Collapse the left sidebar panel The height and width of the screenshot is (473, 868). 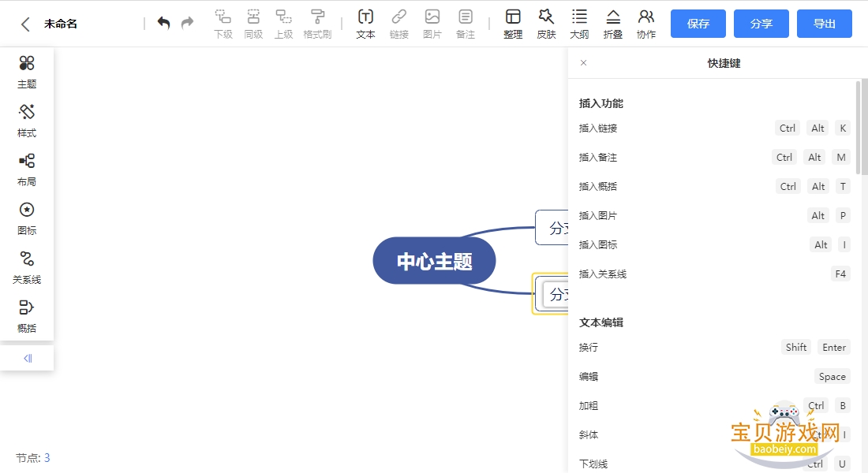(27, 358)
